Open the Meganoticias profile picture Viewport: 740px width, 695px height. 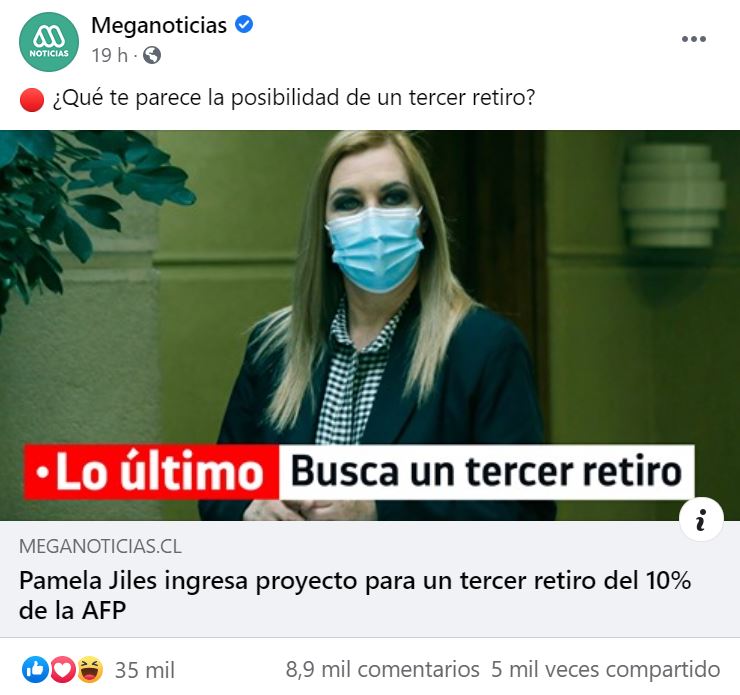tap(49, 42)
